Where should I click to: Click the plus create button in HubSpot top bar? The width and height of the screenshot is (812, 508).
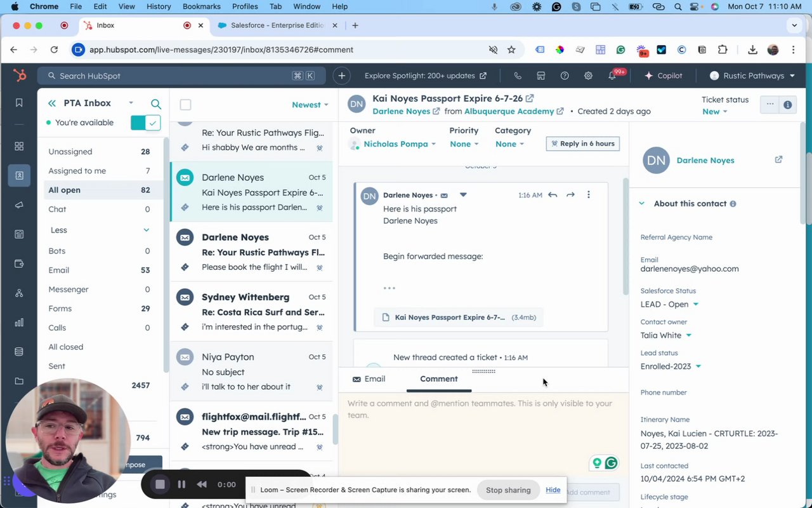point(341,76)
